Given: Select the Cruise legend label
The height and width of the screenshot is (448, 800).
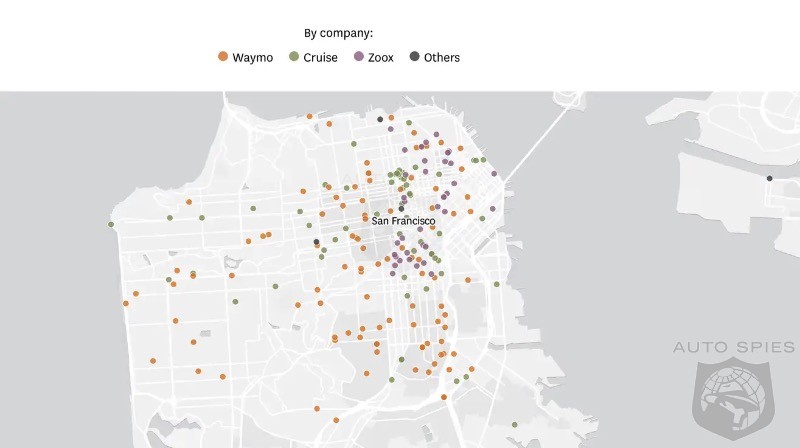Looking at the screenshot, I should coord(320,57).
